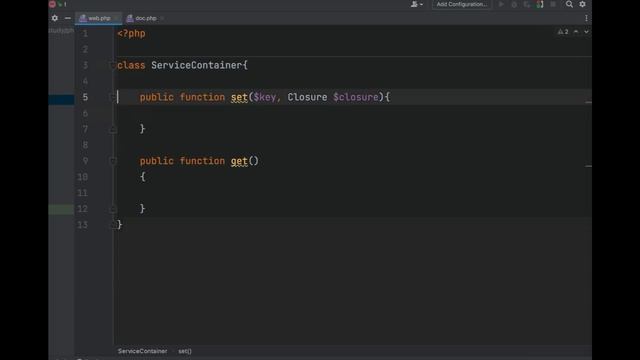Open Search Everywhere magnifier

pos(569,4)
